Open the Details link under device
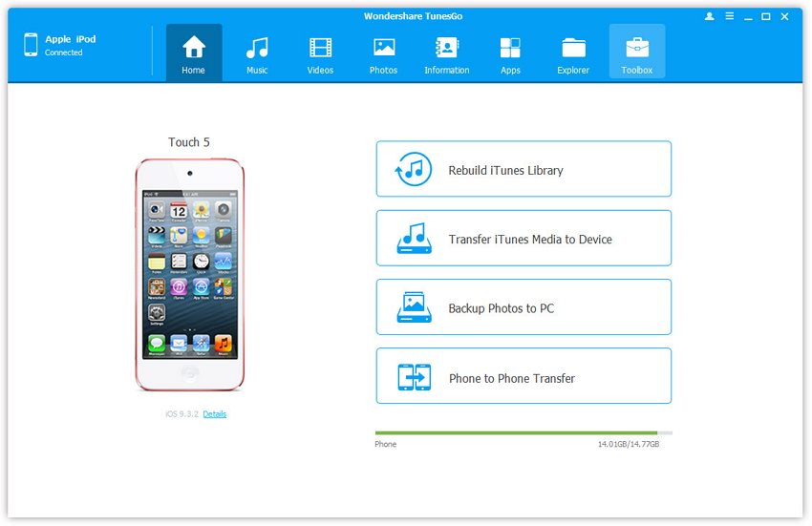 (x=215, y=414)
